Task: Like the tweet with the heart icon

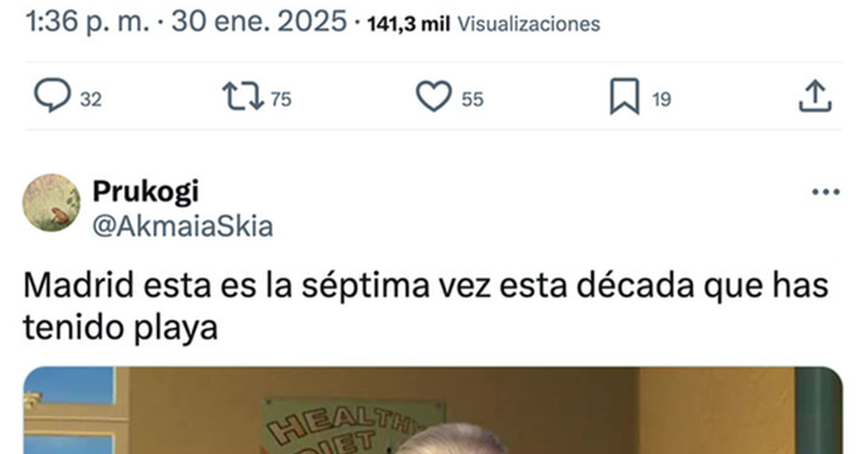Action: pyautogui.click(x=434, y=96)
